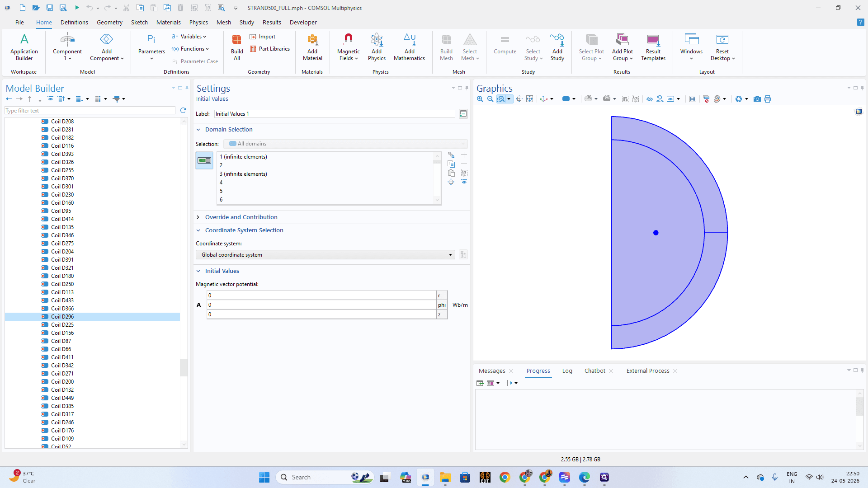Collapse Coordinate System Selection section
Viewport: 868px width, 488px height.
coord(198,230)
